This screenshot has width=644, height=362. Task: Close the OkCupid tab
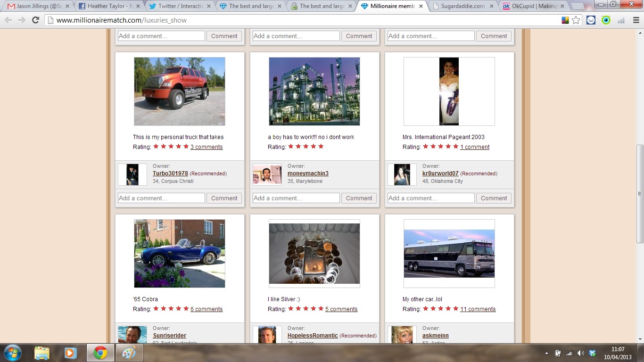[563, 6]
